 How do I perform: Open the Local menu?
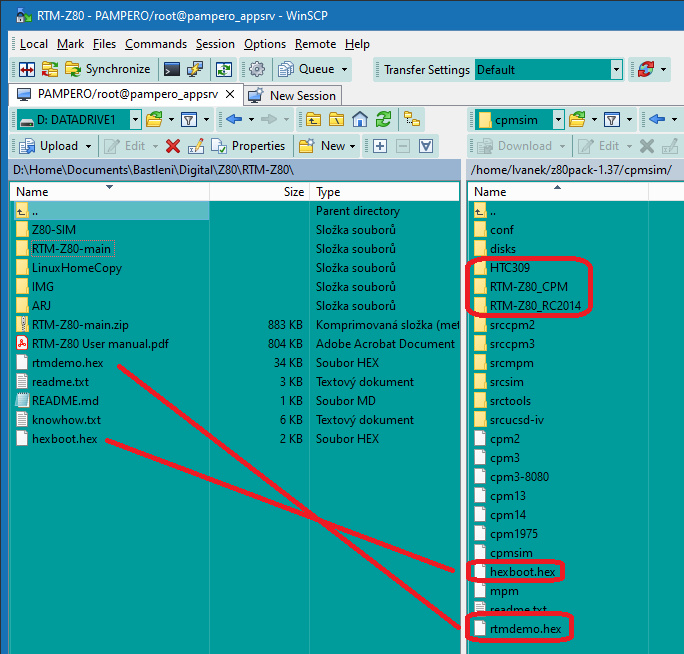[x=34, y=44]
